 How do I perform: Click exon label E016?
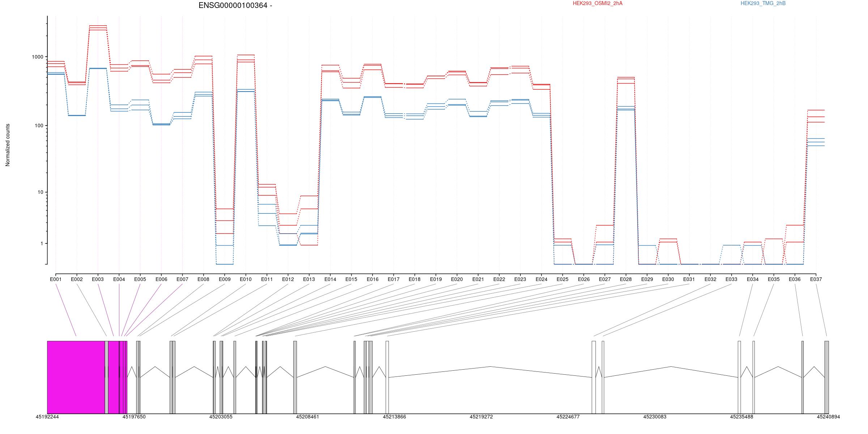click(373, 280)
